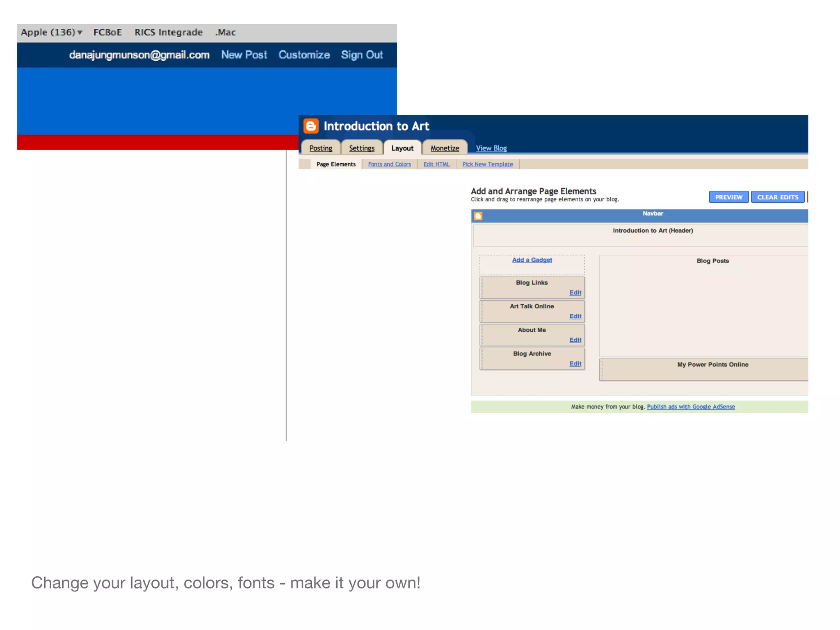Click the PREVIEW button
Screen dimensions: 840x630
tap(729, 197)
